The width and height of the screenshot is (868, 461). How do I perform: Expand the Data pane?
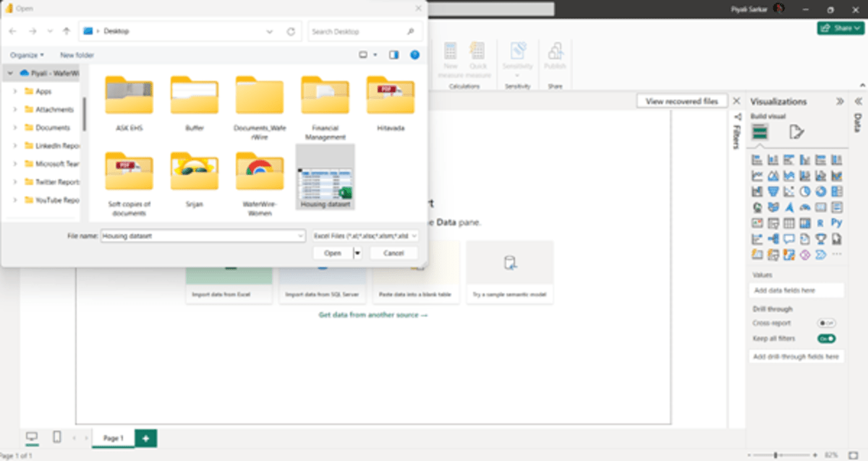(857, 102)
